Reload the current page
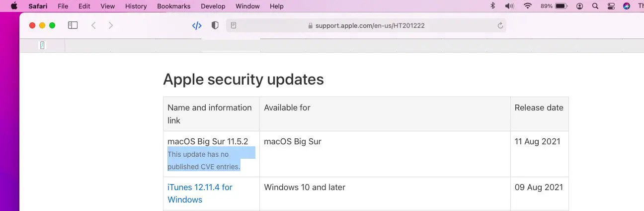Viewport: 644px width, 211px height. [500, 25]
